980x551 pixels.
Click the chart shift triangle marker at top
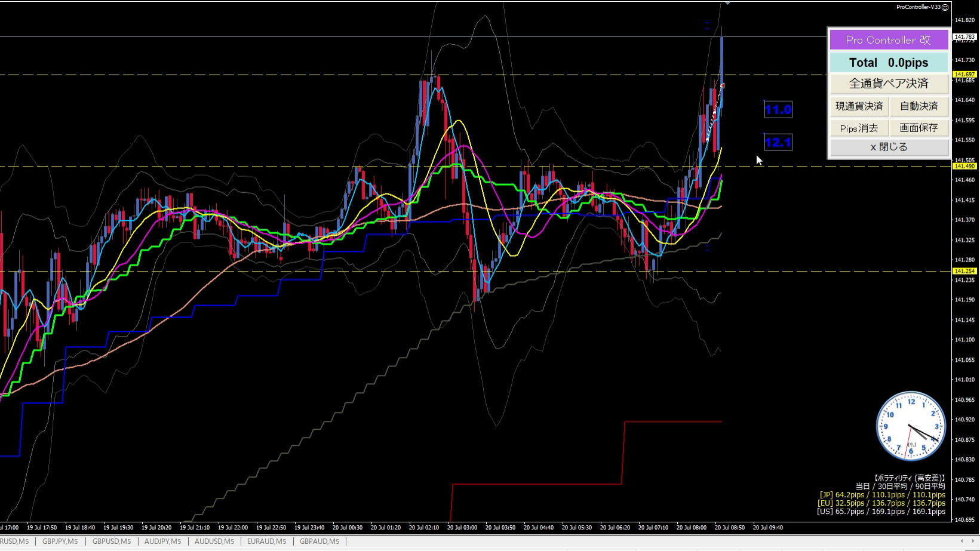click(x=727, y=4)
